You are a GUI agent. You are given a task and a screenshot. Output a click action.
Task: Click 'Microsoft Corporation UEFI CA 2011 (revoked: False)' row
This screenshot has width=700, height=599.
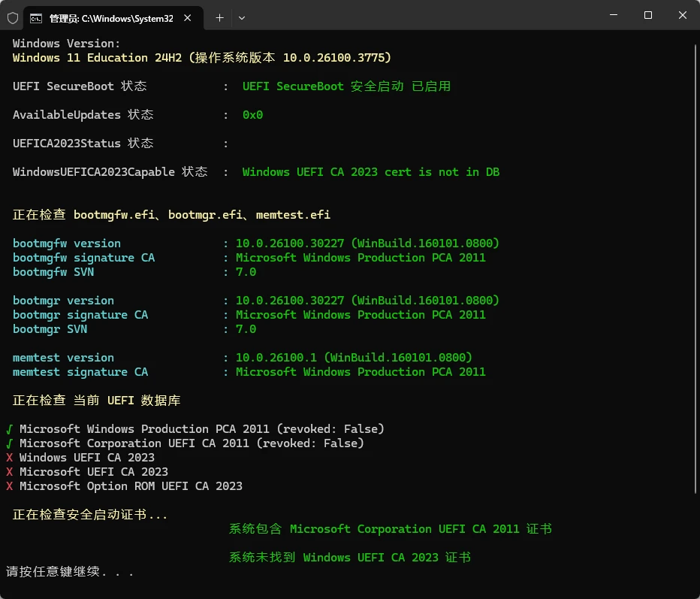(x=185, y=443)
